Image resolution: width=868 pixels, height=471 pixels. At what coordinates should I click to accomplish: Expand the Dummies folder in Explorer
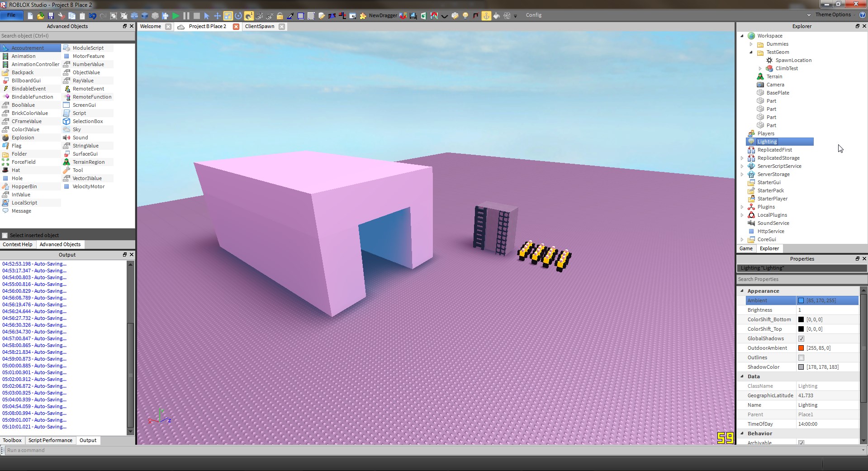tap(751, 44)
